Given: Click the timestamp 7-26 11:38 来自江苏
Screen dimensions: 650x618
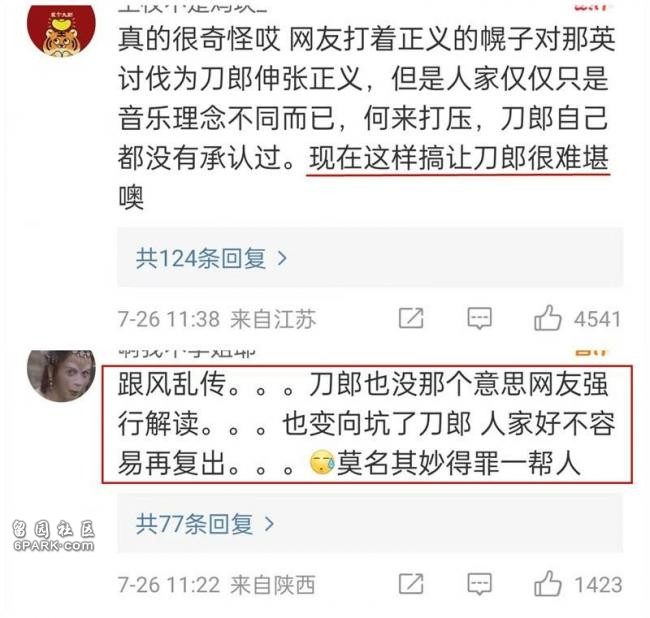Looking at the screenshot, I should (217, 319).
